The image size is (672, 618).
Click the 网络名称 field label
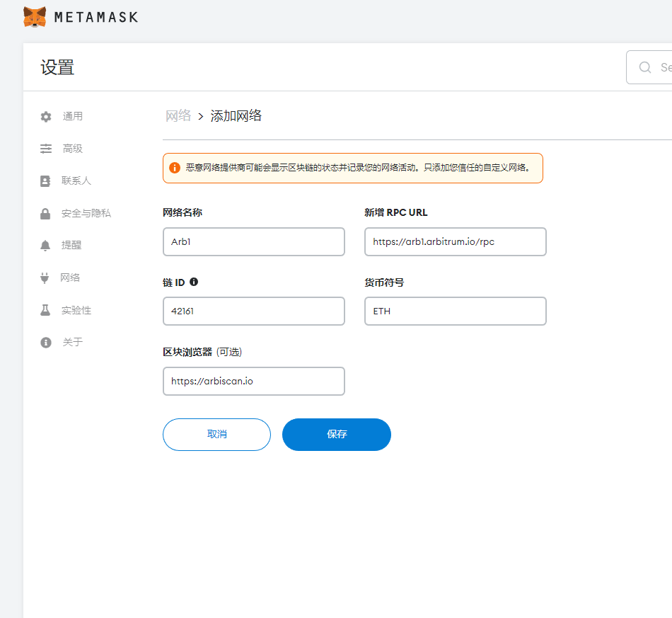pos(183,212)
